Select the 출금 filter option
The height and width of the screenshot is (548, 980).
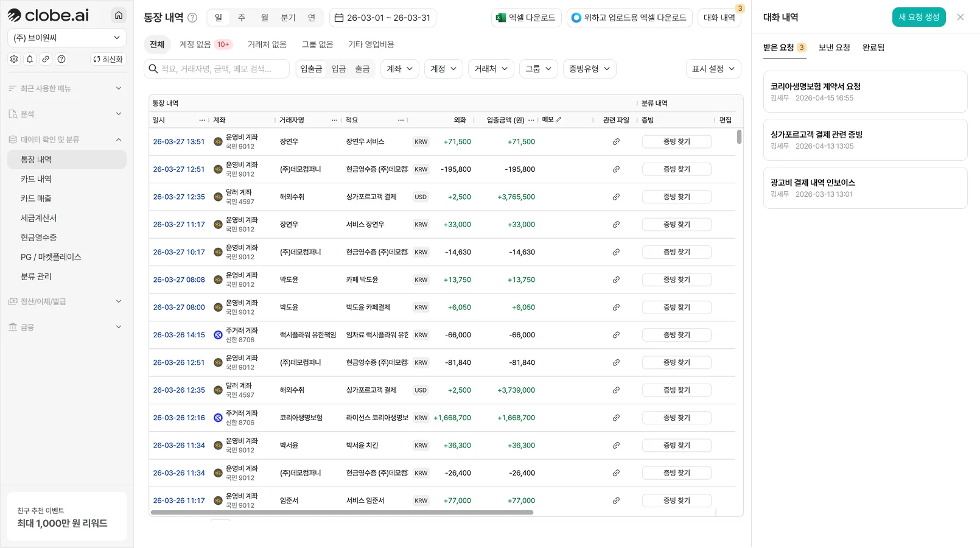(362, 69)
